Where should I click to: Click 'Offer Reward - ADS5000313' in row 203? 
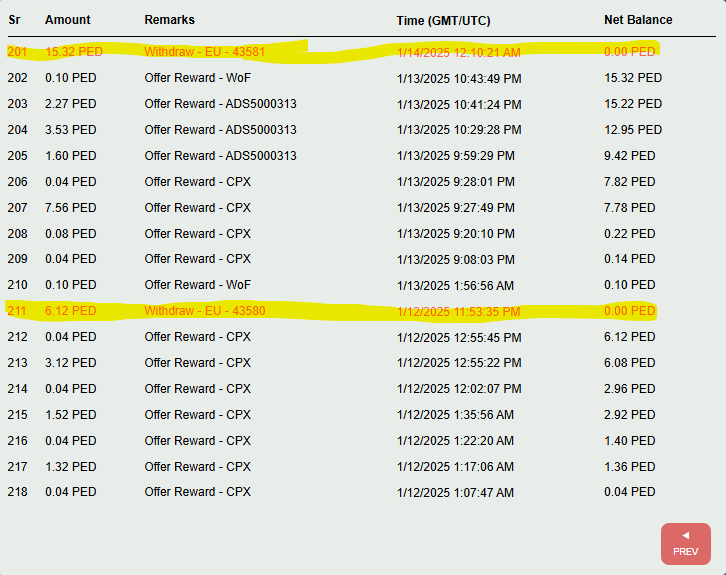[x=220, y=104]
